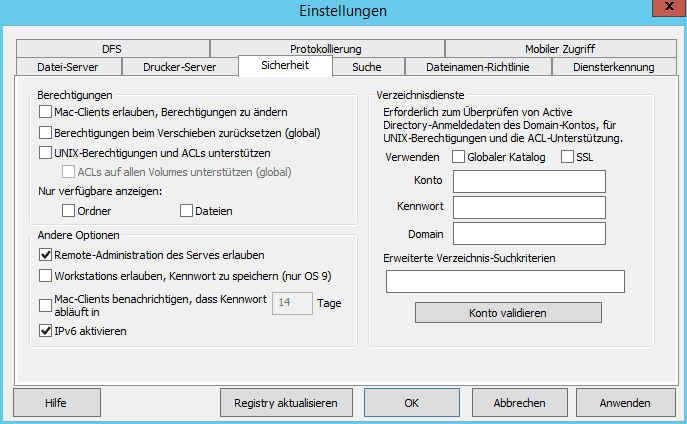
Task: Click the Tage number field showing 14
Action: pos(292,303)
